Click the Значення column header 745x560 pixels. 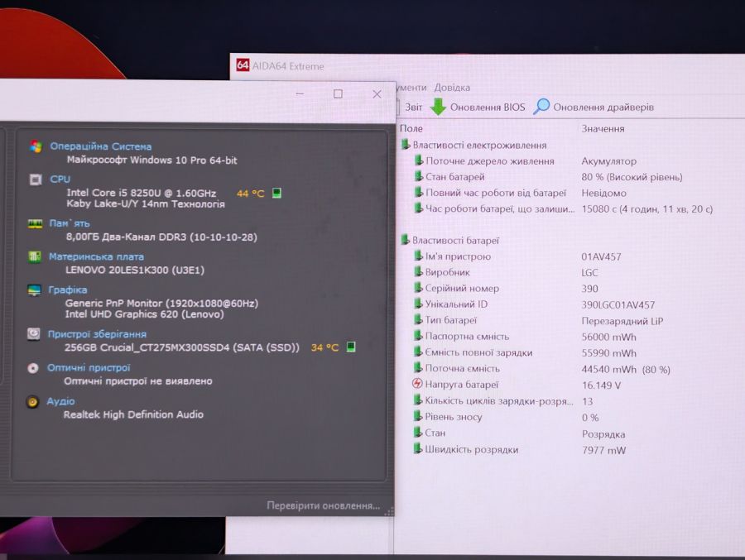[603, 129]
